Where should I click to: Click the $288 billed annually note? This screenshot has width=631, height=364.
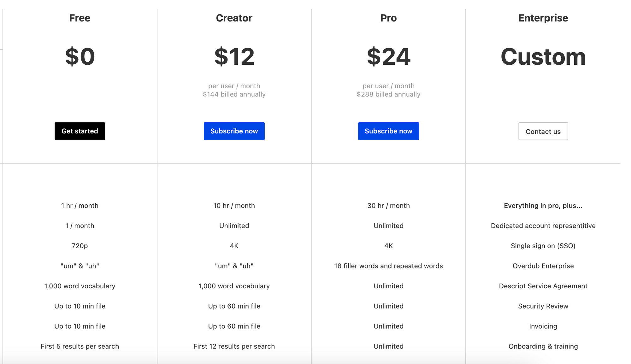388,94
